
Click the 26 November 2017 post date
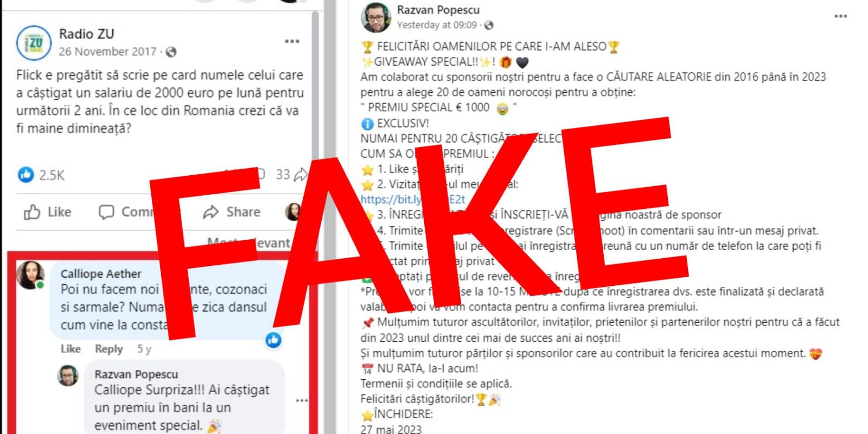pos(107,52)
